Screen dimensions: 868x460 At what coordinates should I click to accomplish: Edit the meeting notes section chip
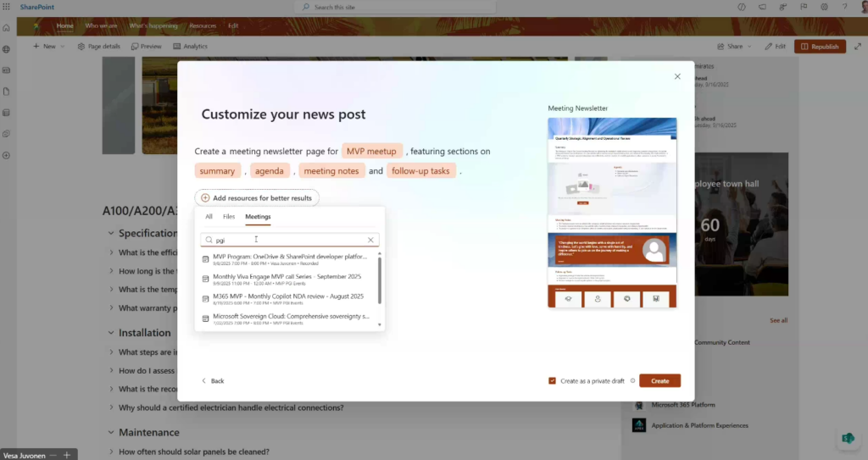pyautogui.click(x=331, y=171)
